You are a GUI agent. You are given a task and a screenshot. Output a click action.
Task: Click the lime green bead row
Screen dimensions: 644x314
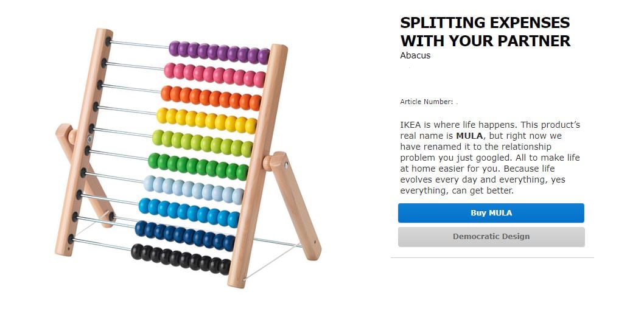pos(202,143)
